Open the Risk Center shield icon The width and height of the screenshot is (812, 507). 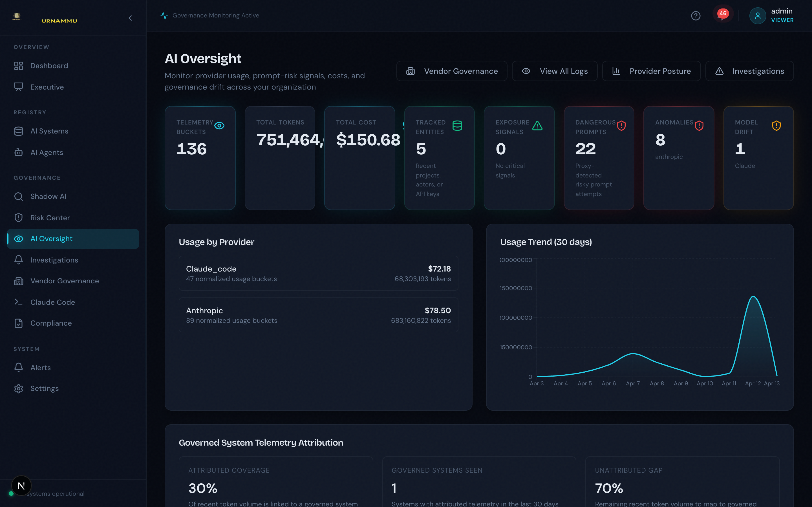18,217
